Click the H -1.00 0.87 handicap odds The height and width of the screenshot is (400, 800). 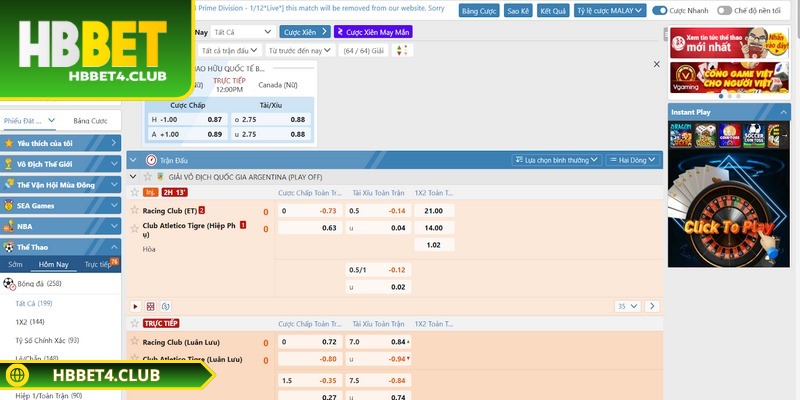[x=187, y=119]
